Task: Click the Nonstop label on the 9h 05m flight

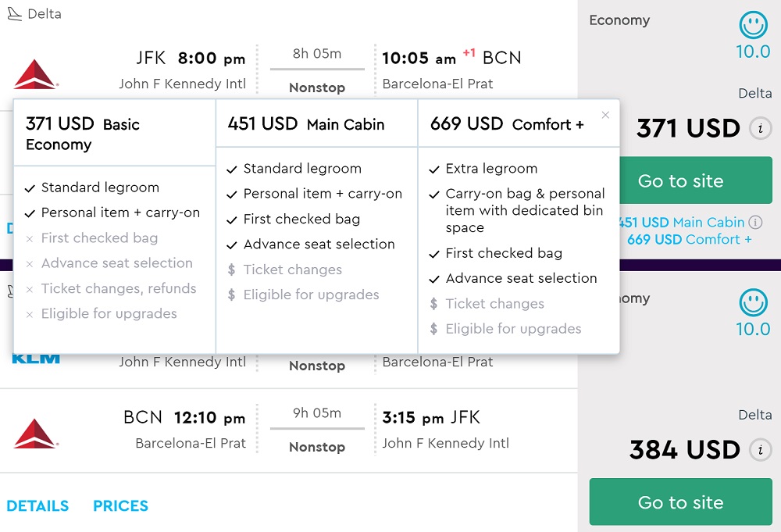Action: point(317,447)
